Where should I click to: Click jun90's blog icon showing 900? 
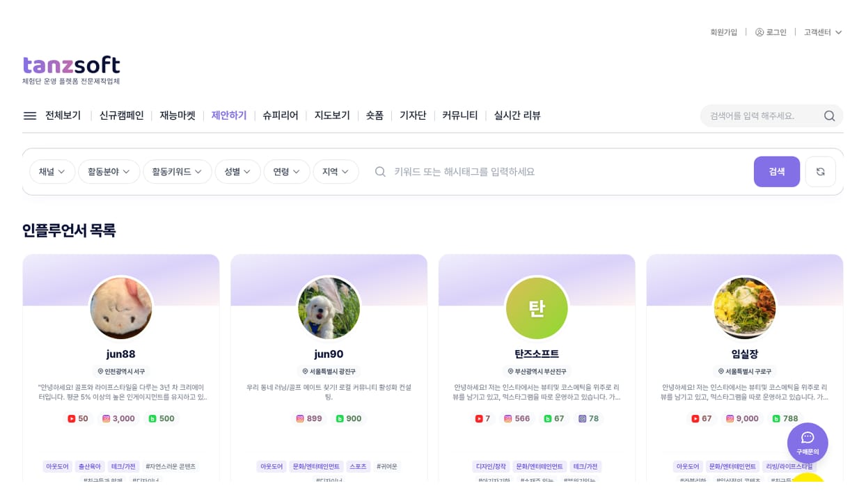(x=340, y=418)
